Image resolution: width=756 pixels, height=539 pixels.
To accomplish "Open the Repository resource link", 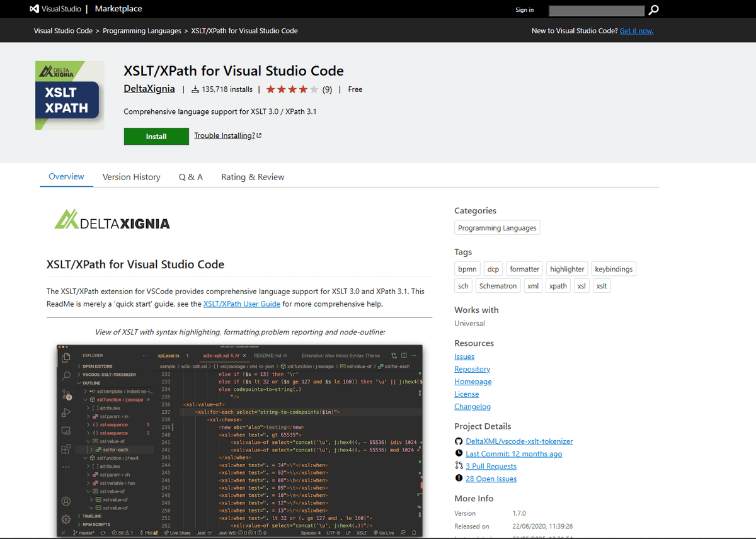I will click(472, 369).
